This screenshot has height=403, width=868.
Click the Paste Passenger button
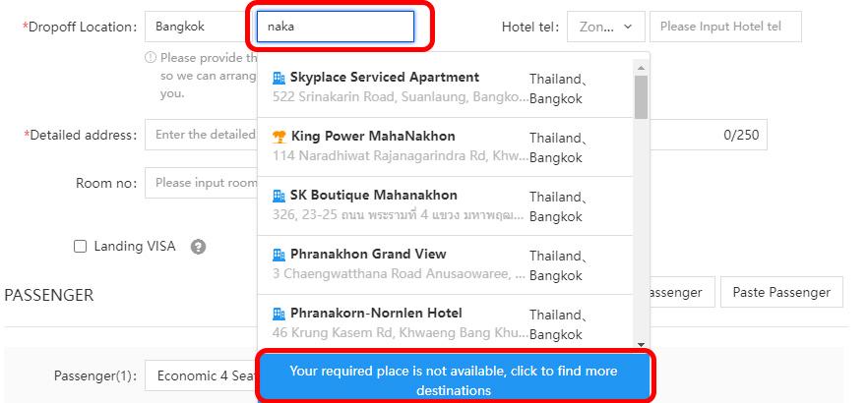[x=781, y=292]
